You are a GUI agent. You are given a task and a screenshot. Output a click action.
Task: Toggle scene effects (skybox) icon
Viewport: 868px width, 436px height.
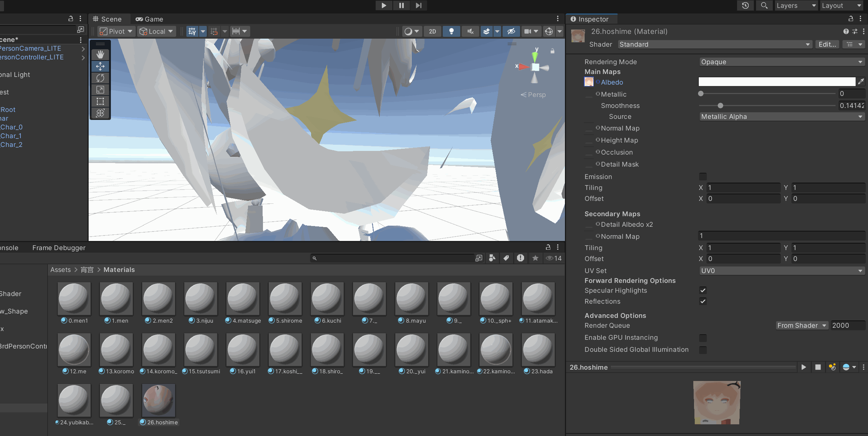(x=486, y=31)
